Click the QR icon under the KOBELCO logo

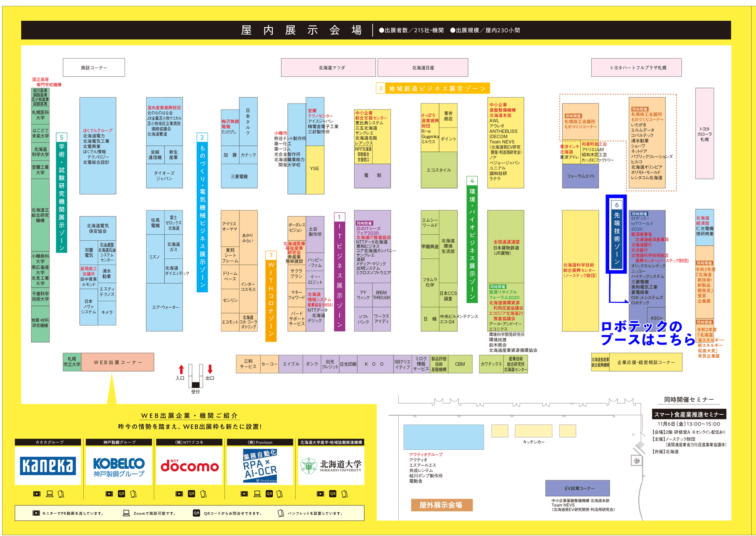click(x=122, y=494)
